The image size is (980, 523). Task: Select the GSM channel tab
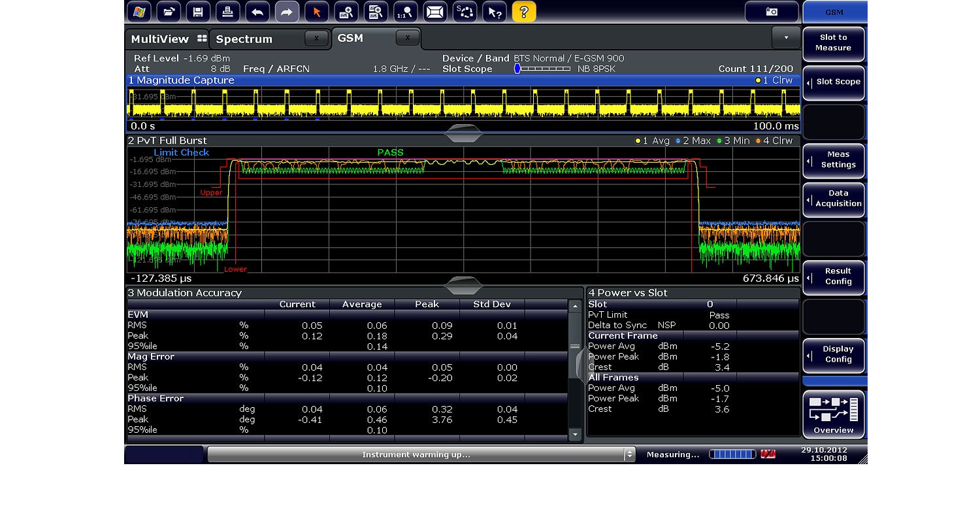(350, 38)
